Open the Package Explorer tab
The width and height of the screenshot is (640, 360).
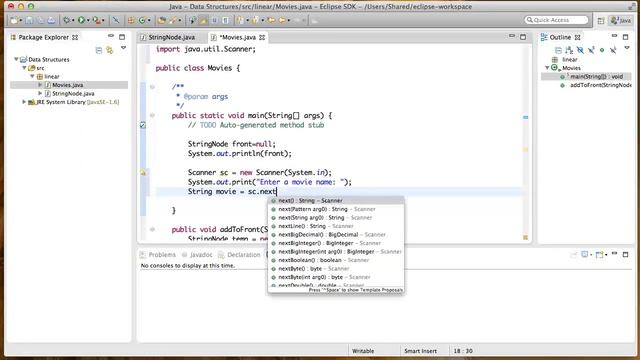coord(44,37)
